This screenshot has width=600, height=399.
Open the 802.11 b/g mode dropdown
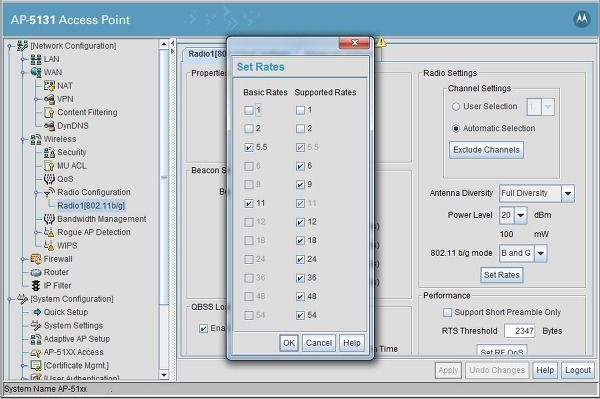540,253
